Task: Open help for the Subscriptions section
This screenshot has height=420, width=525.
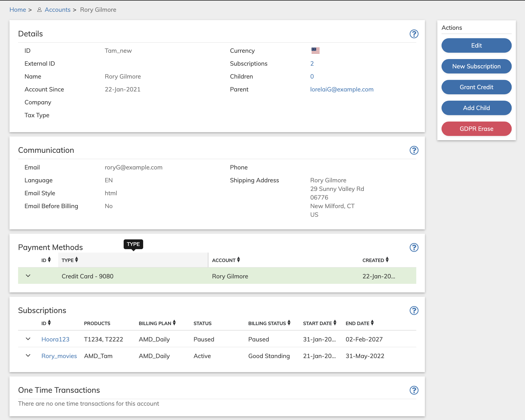Action: pos(414,310)
